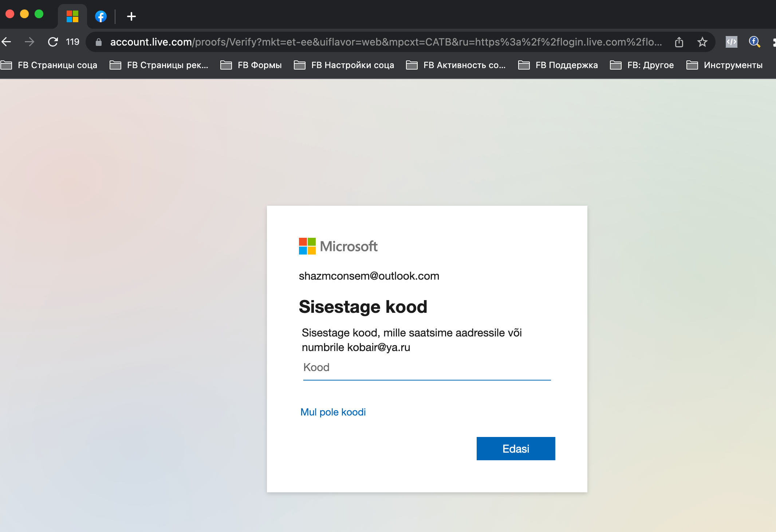Click the Mul pole koodi link
This screenshot has width=776, height=532.
coord(333,412)
